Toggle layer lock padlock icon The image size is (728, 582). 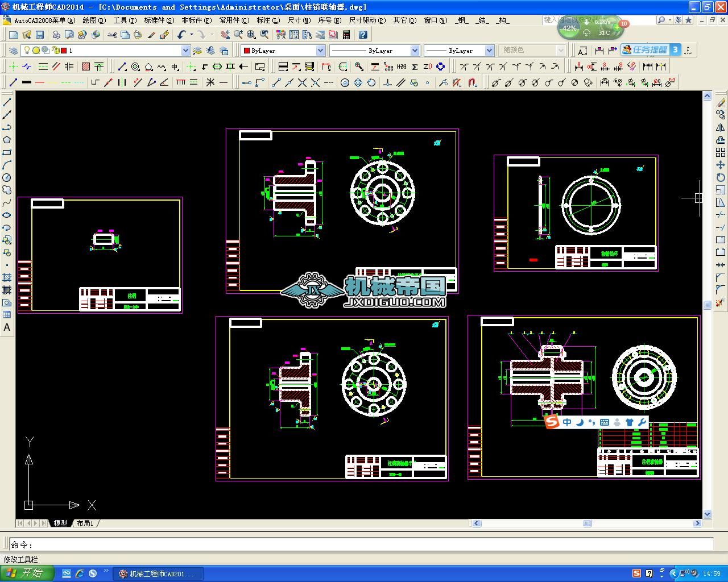(55, 51)
